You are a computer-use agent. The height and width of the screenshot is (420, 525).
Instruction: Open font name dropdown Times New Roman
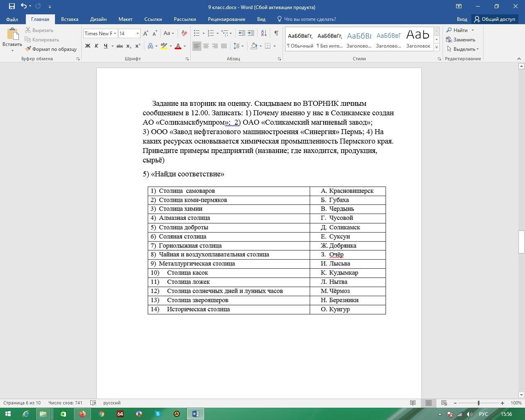[115, 34]
